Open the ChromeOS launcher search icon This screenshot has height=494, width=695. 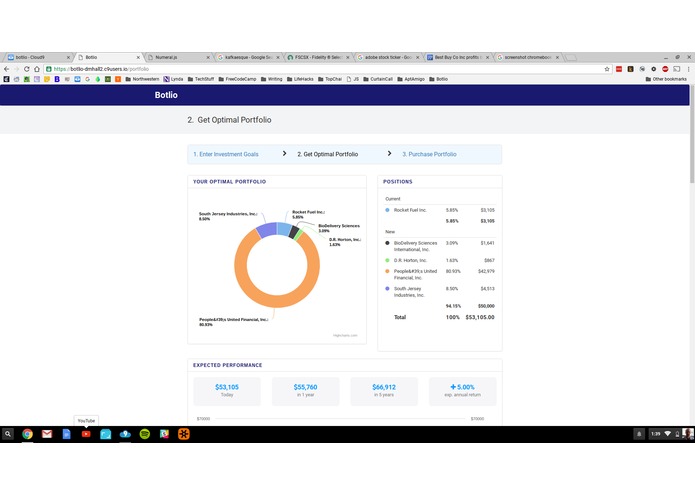(8, 434)
